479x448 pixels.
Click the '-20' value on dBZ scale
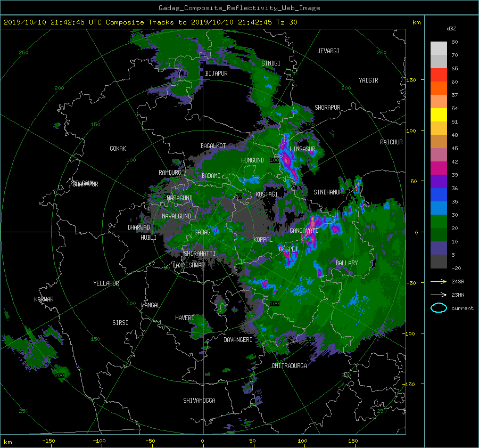457,268
